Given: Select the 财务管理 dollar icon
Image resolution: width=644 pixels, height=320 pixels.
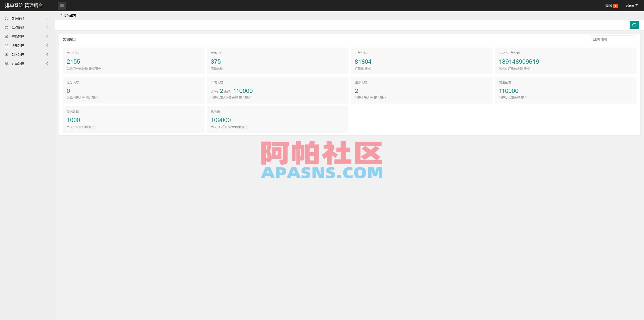Looking at the screenshot, I should pyautogui.click(x=6, y=55).
